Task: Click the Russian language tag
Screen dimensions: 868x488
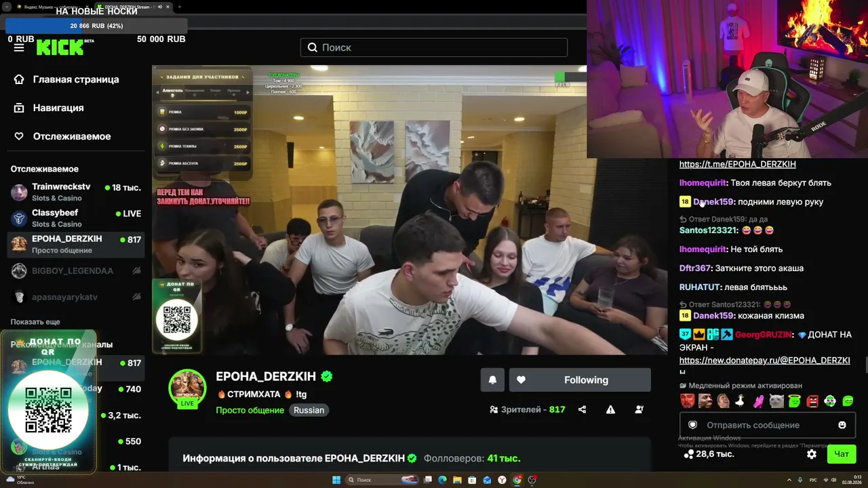Action: [x=309, y=410]
